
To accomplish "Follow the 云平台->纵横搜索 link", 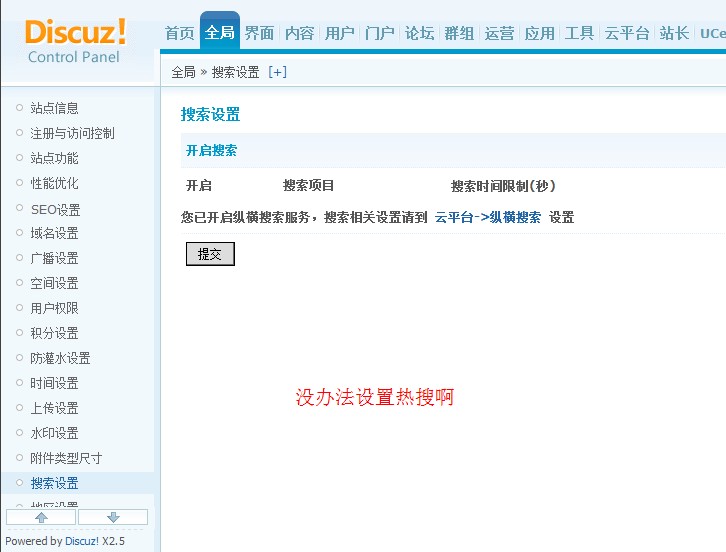I will point(488,217).
